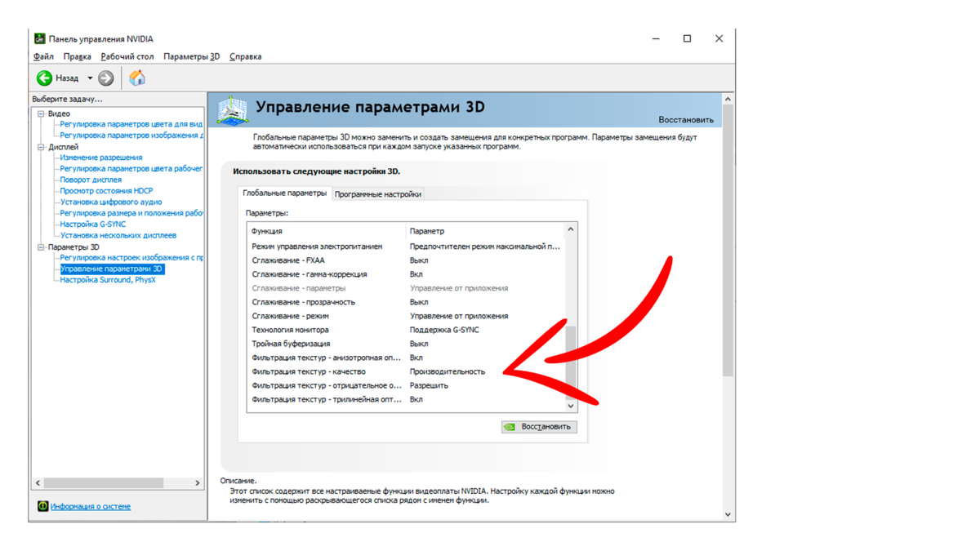Select Установка нескольких дисплеев tree item
The height and width of the screenshot is (551, 980).
click(x=118, y=235)
